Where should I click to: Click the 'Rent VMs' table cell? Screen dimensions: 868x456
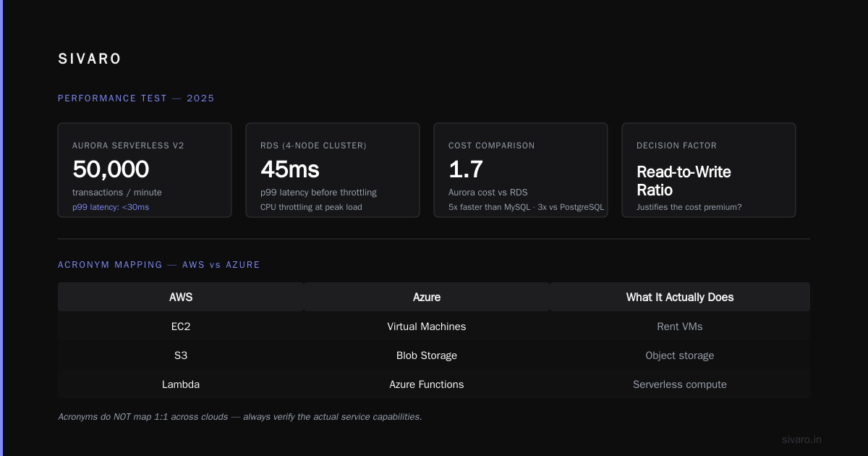[x=680, y=326]
